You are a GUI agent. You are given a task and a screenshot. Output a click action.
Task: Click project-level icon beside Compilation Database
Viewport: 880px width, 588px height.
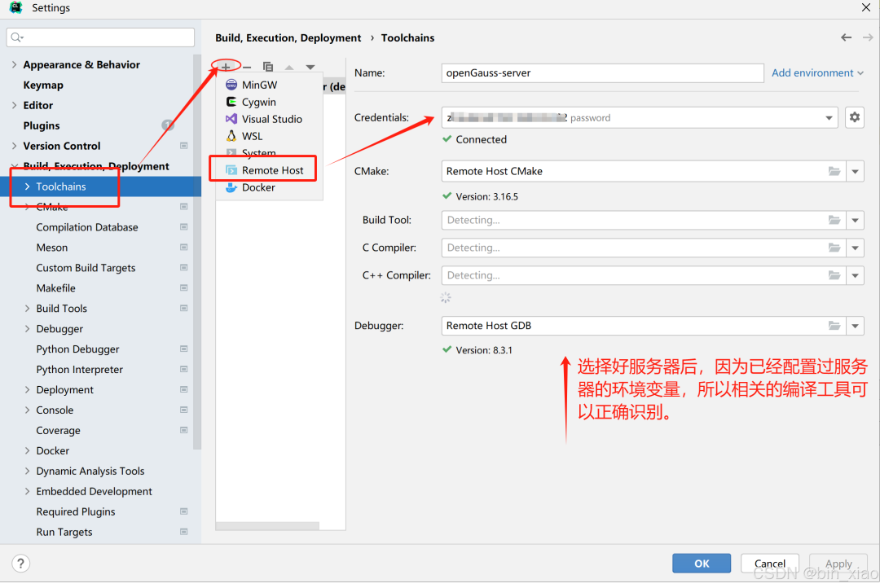[x=183, y=227]
